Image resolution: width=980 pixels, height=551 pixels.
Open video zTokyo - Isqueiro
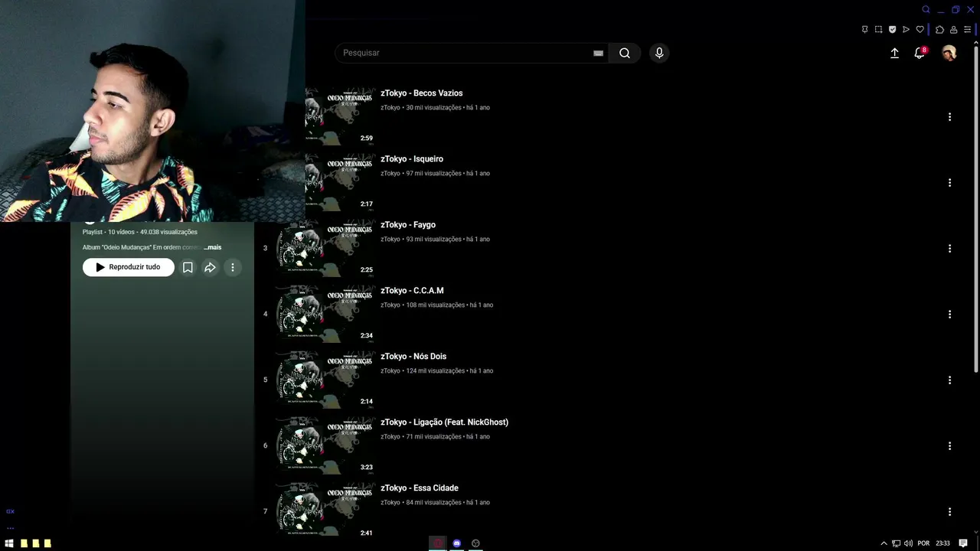click(412, 159)
